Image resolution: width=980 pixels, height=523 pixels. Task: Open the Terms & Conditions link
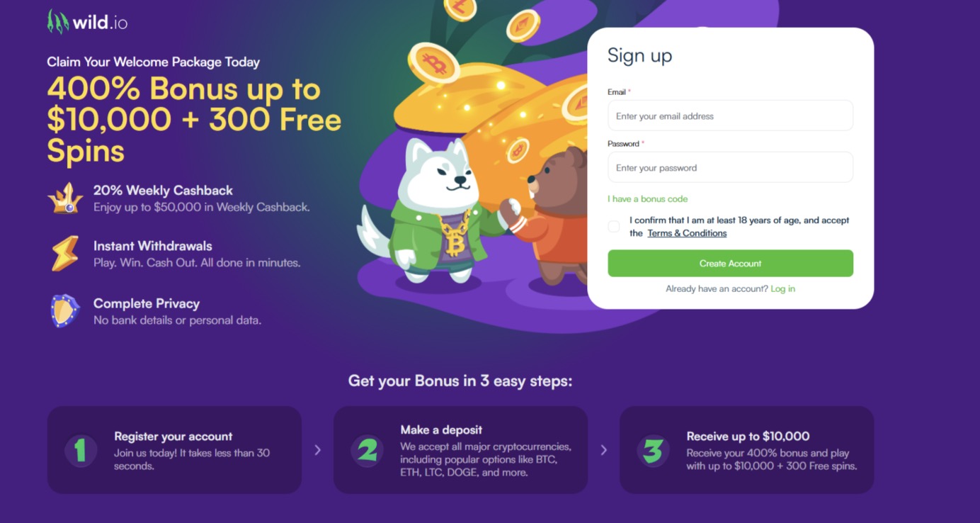[x=687, y=233]
